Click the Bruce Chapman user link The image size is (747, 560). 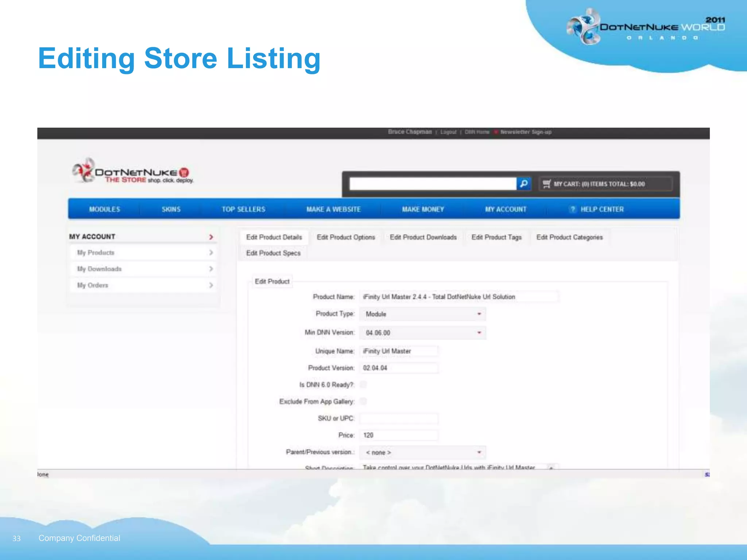[410, 132]
